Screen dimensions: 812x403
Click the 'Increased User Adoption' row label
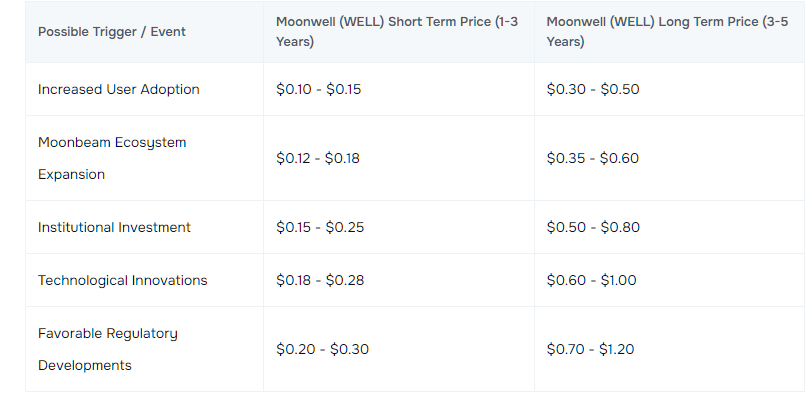coord(119,89)
